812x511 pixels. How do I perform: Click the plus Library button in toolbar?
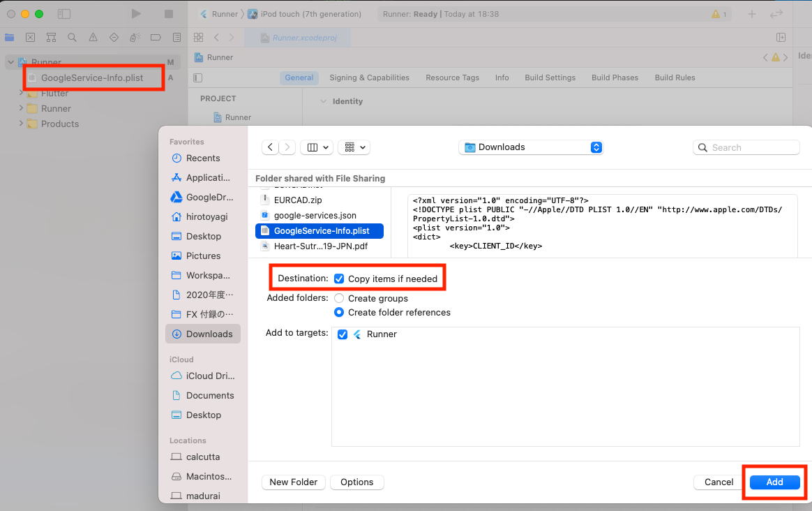pos(751,14)
